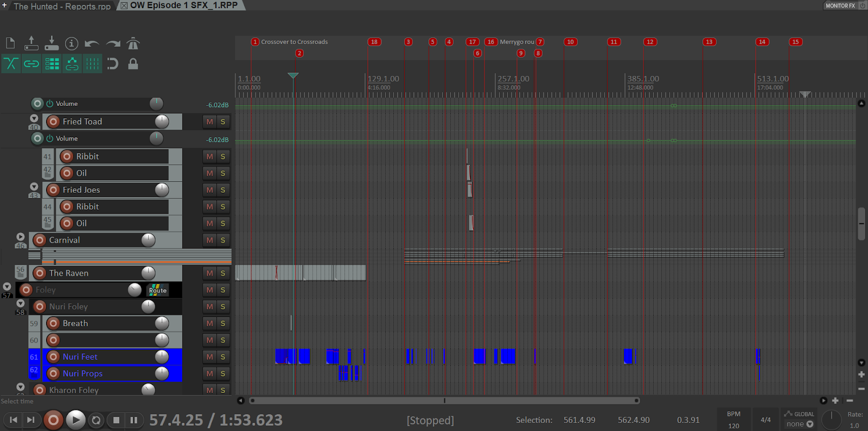Collapse the Foley folder arrow
Screen dimensions: 868x431
tap(7, 287)
